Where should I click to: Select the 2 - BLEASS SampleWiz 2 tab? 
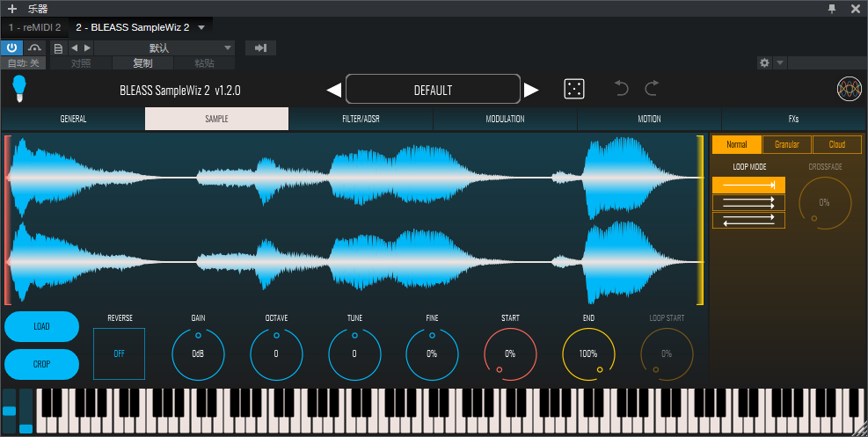tap(133, 27)
